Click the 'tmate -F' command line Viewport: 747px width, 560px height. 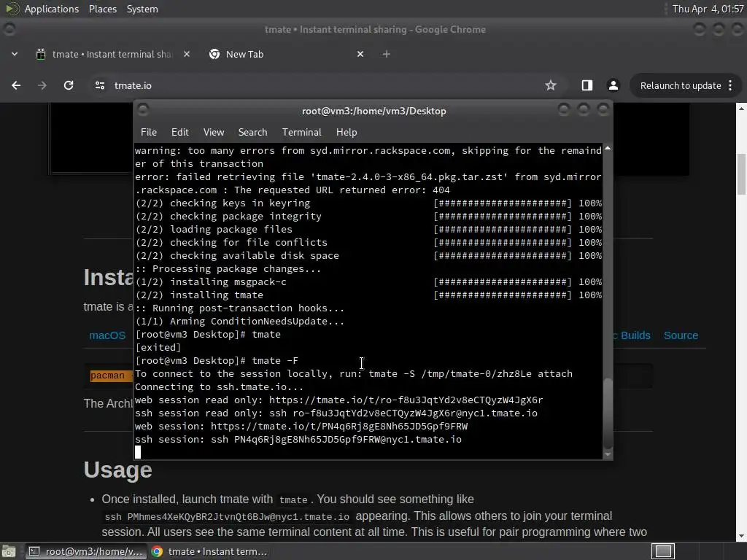click(217, 360)
